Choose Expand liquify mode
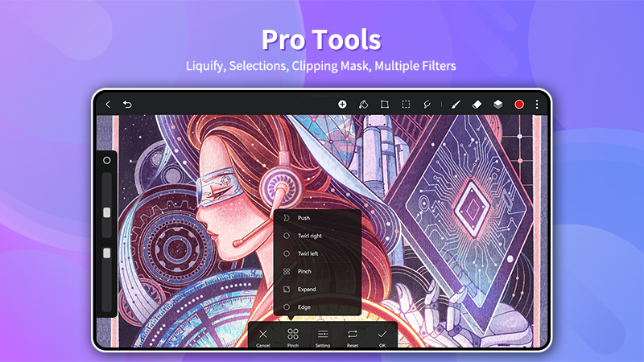The image size is (644, 362). [317, 290]
